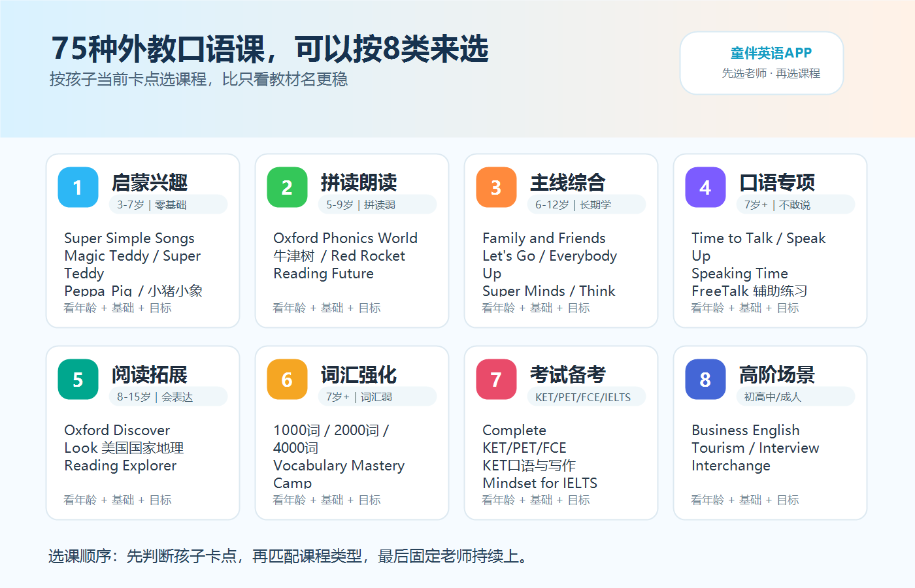Click the Reading Explorer text
Image resolution: width=915 pixels, height=588 pixels.
click(120, 466)
